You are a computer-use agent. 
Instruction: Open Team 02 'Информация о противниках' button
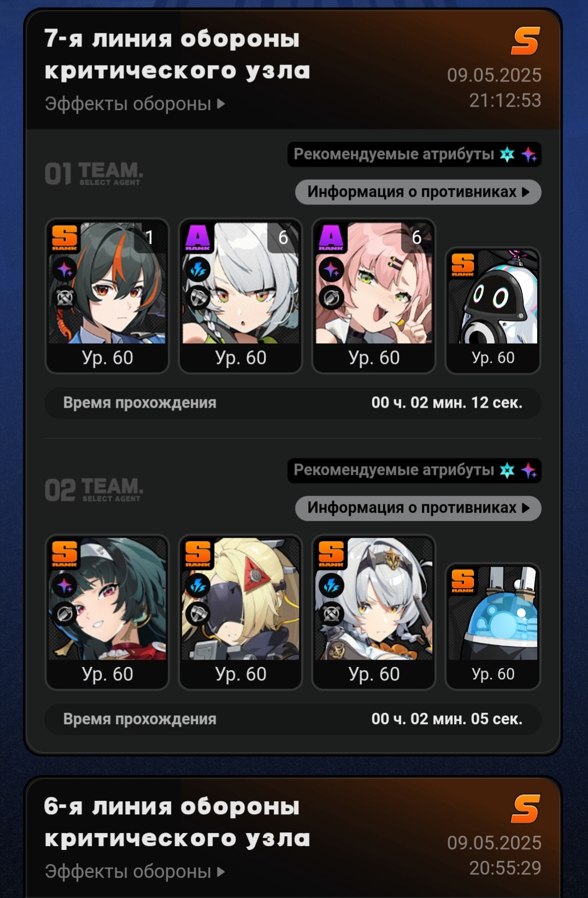pyautogui.click(x=418, y=508)
